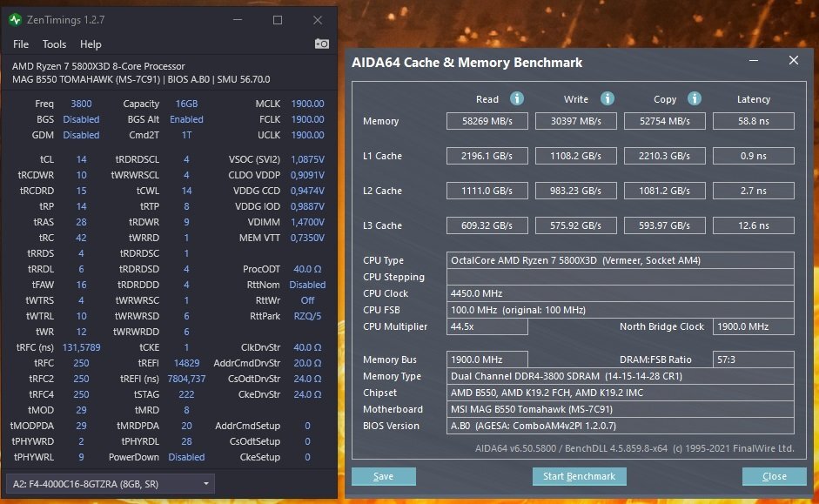Screen dimensions: 819x504
Task: Click L3 Cache Write value 575.92 GB/s
Action: (x=576, y=225)
